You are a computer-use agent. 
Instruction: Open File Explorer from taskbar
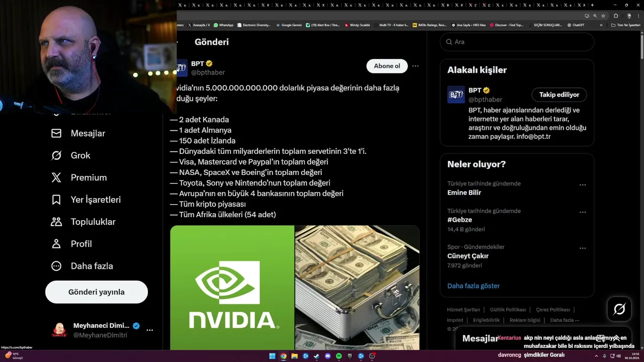(x=294, y=356)
